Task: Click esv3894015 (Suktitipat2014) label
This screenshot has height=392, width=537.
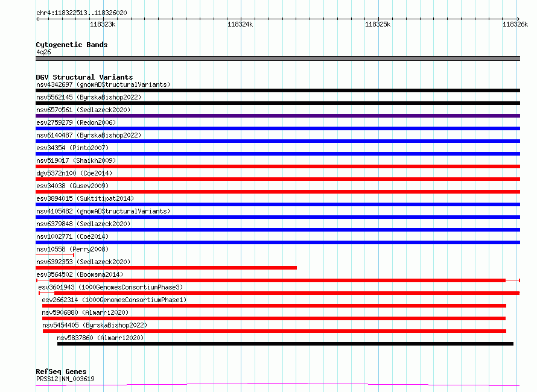Action: click(85, 198)
